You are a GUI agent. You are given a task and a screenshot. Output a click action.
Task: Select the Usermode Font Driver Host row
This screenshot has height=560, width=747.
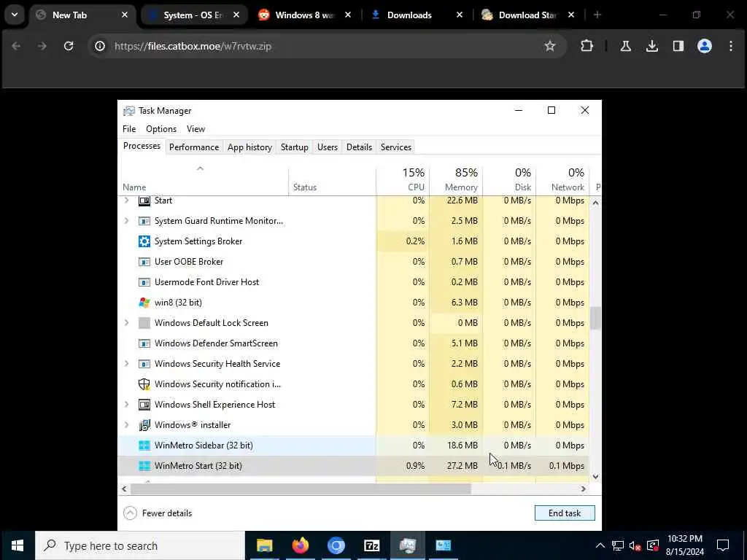point(354,282)
